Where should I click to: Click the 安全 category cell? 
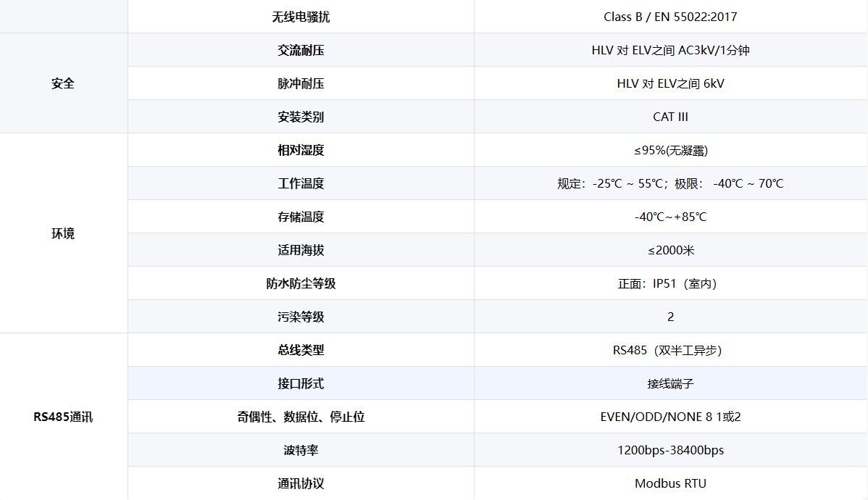pos(63,83)
